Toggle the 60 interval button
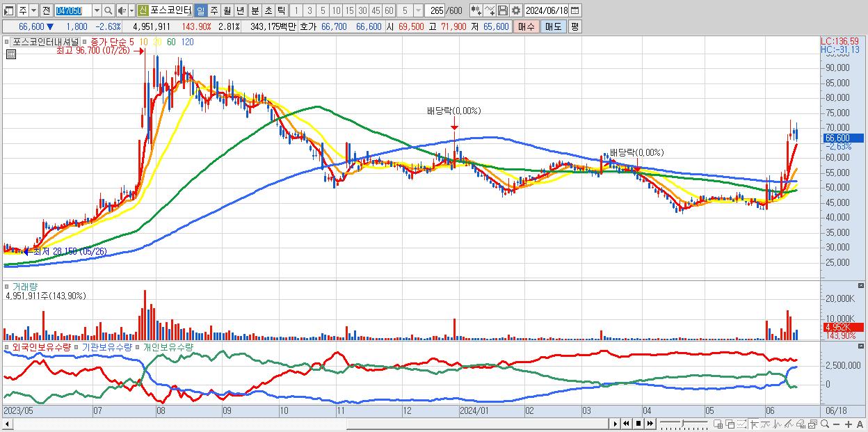Image resolution: width=868 pixels, height=432 pixels. coord(389,10)
